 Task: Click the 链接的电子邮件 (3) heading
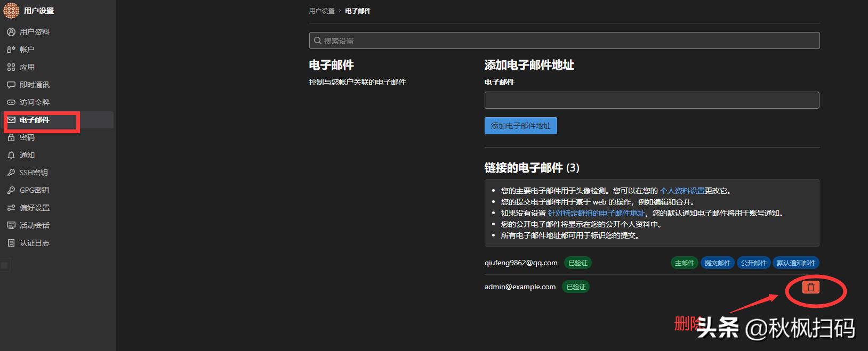532,168
